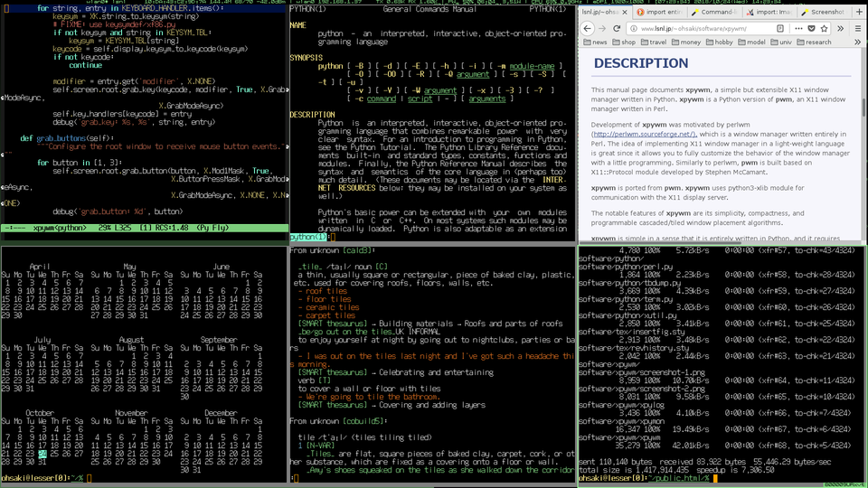Show more bookmarks with the chevron
This screenshot has height=488, width=868.
click(857, 42)
